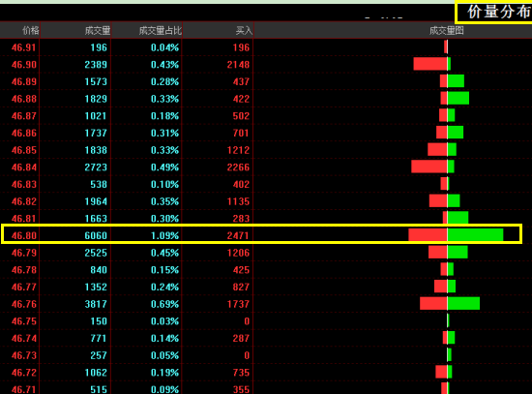Screen dimensions: 532x394
Task: Click the 0.49% share in the 46.84 row
Action: 164,167
